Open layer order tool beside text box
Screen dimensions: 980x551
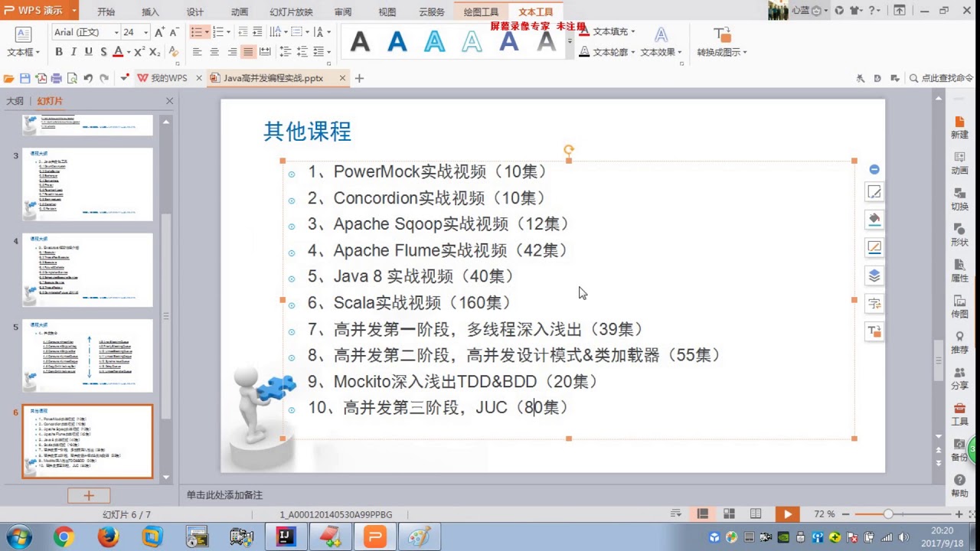(x=874, y=275)
